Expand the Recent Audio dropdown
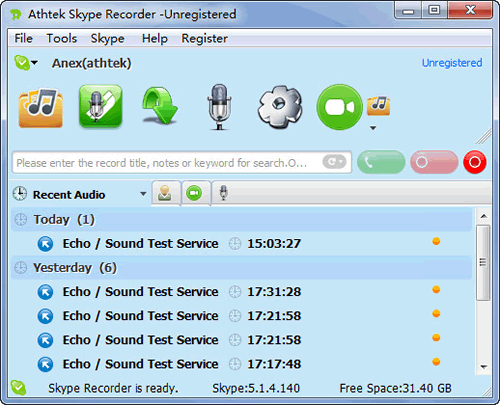 click(x=143, y=194)
